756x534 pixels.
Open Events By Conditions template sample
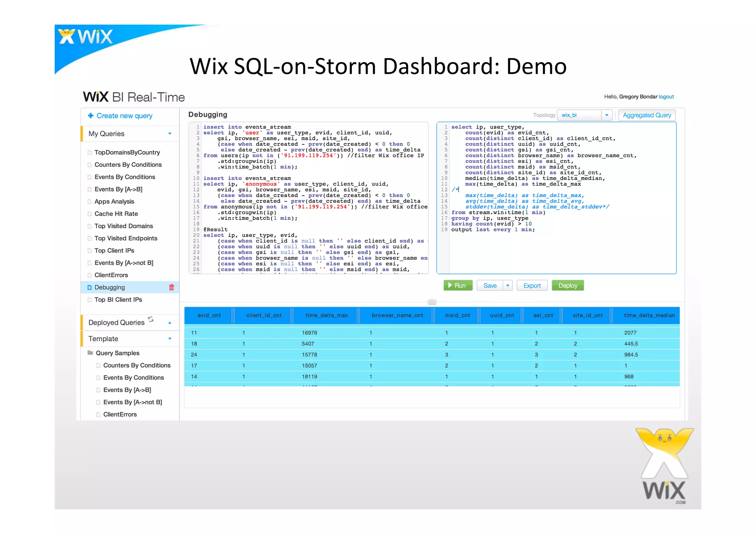[x=134, y=378]
